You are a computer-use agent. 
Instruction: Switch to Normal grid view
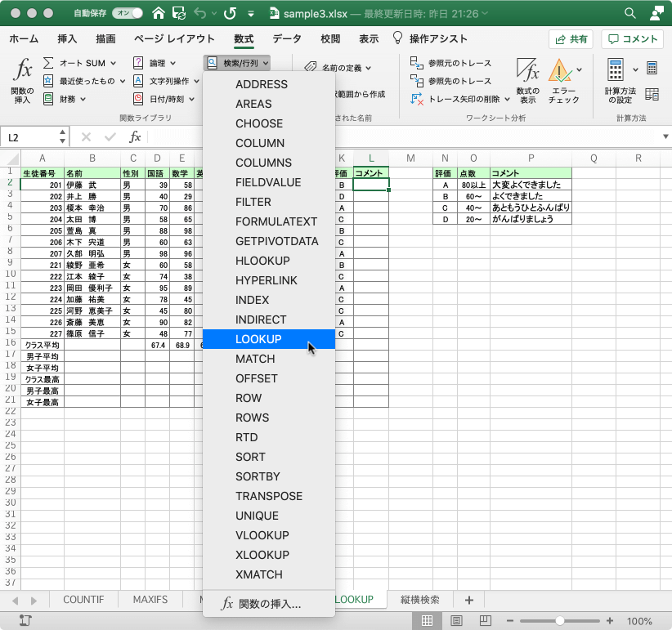[427, 620]
